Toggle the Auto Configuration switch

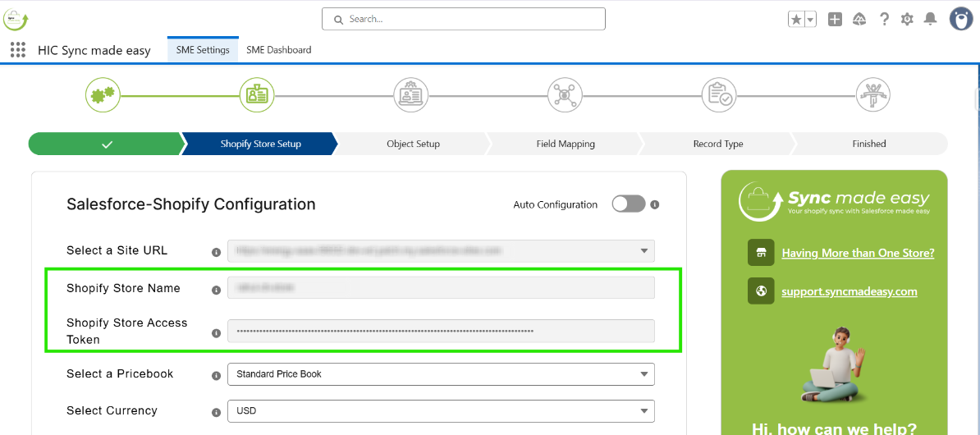click(x=628, y=204)
